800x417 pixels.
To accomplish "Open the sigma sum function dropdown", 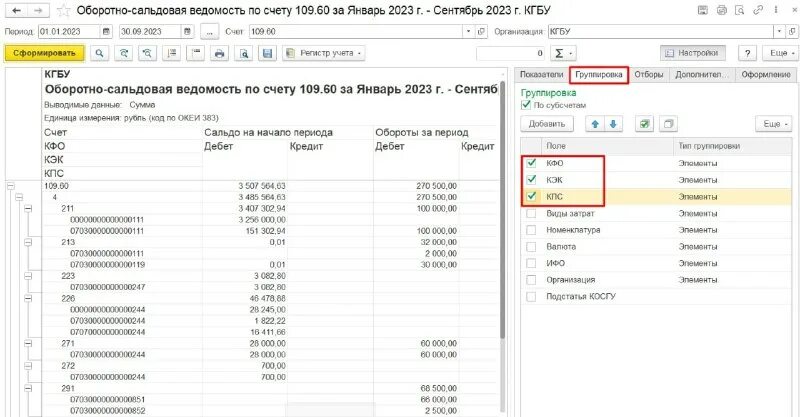I will [x=563, y=53].
